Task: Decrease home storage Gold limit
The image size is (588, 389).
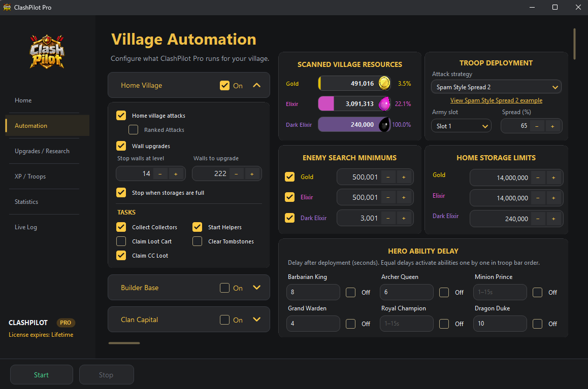Action: pyautogui.click(x=538, y=178)
